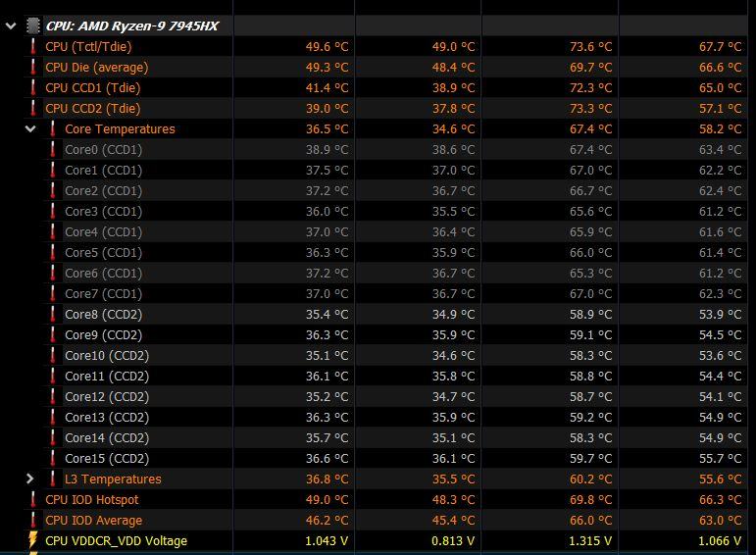This screenshot has width=756, height=555.
Task: Select the CPU IOD Average label
Action: (93, 521)
